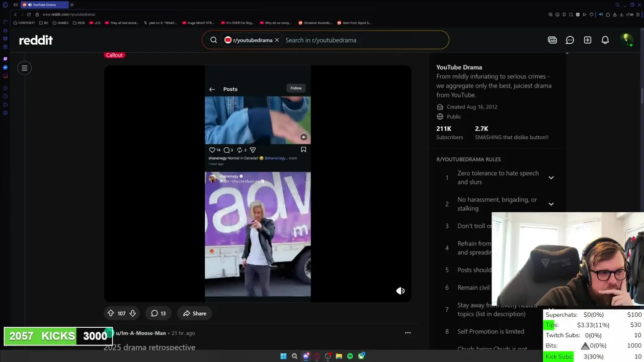The width and height of the screenshot is (644, 362).
Task: Click the address bar with reddit URL
Action: point(68,15)
